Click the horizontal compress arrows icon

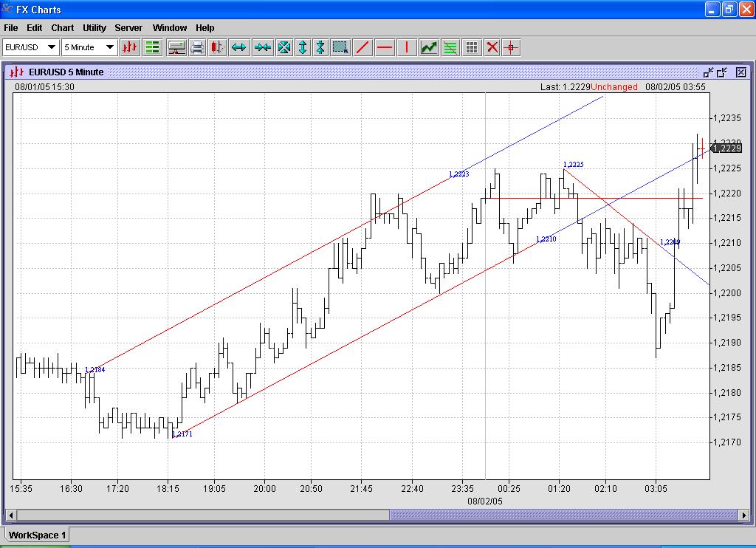pos(262,47)
